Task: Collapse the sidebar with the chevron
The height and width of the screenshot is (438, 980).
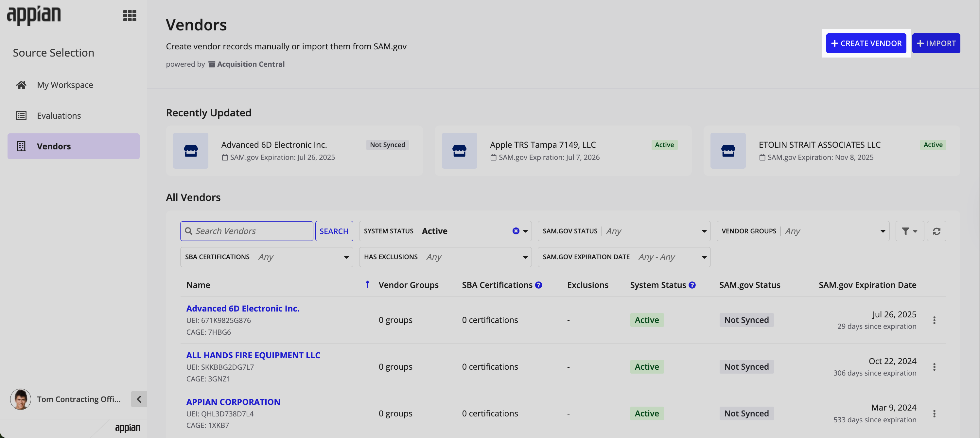Action: (139, 399)
